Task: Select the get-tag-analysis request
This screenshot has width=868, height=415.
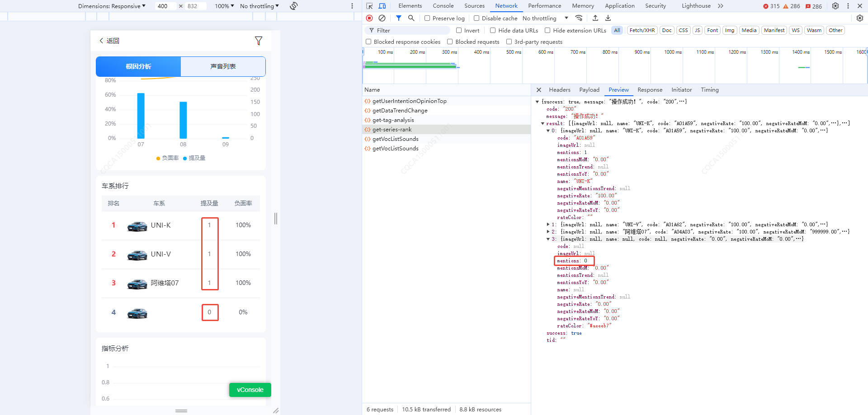Action: 393,120
